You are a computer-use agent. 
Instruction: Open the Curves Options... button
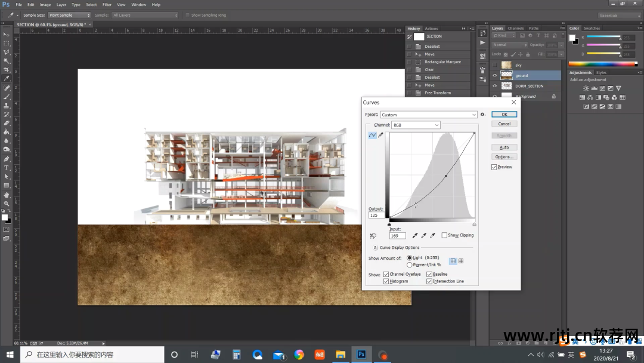pyautogui.click(x=504, y=156)
